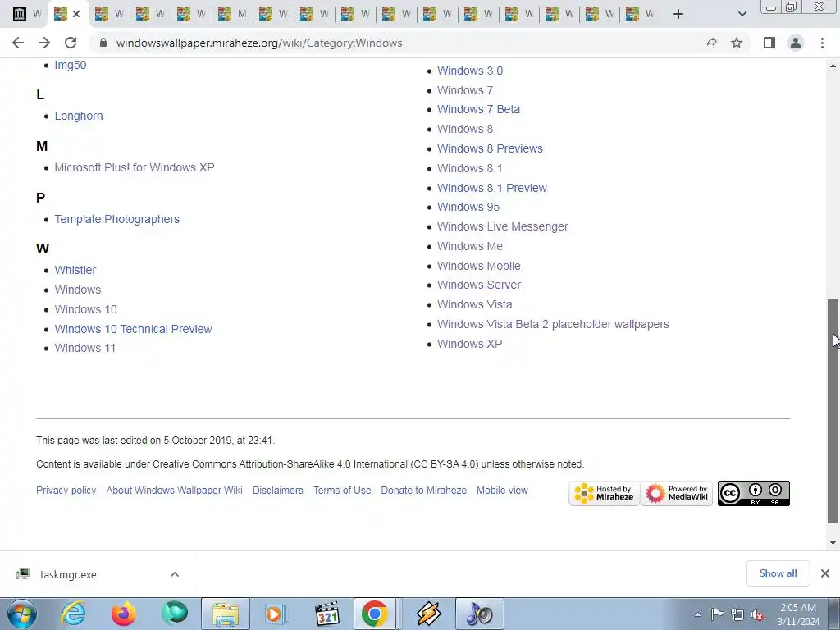Open the Windows Mobile link
Image resolution: width=840 pixels, height=630 pixels.
click(479, 266)
